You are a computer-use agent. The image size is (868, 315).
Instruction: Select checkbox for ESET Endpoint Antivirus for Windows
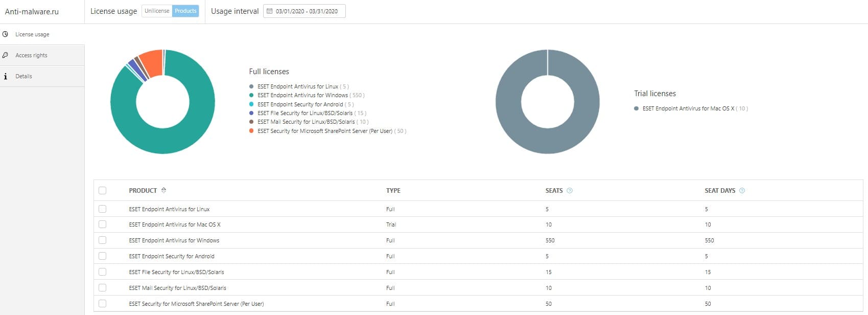pyautogui.click(x=103, y=240)
